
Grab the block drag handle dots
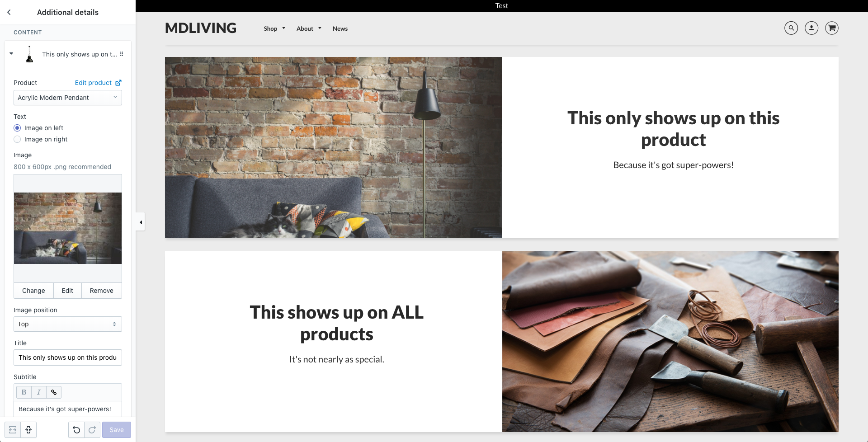pyautogui.click(x=122, y=54)
